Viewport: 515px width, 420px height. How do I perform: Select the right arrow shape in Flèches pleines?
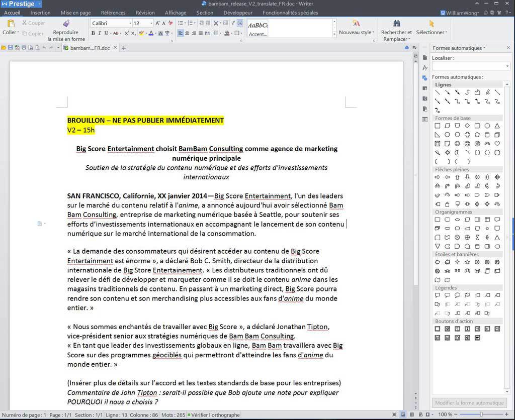(437, 177)
